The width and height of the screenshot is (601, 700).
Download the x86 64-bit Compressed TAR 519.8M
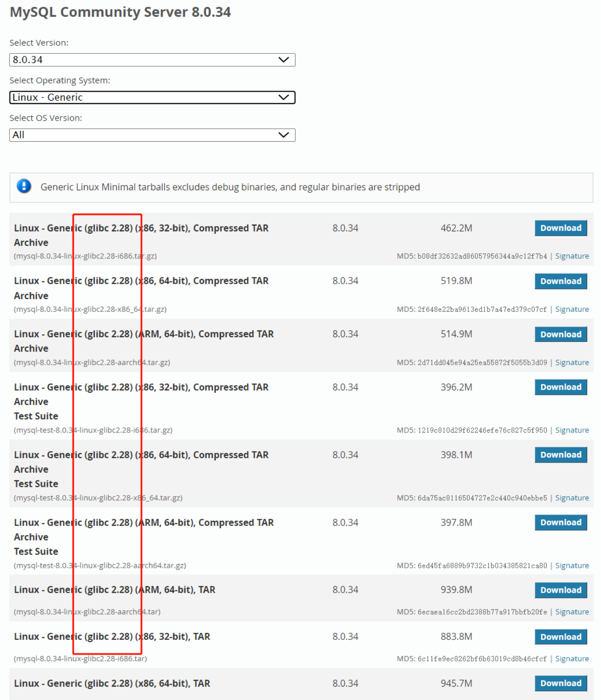coord(560,281)
